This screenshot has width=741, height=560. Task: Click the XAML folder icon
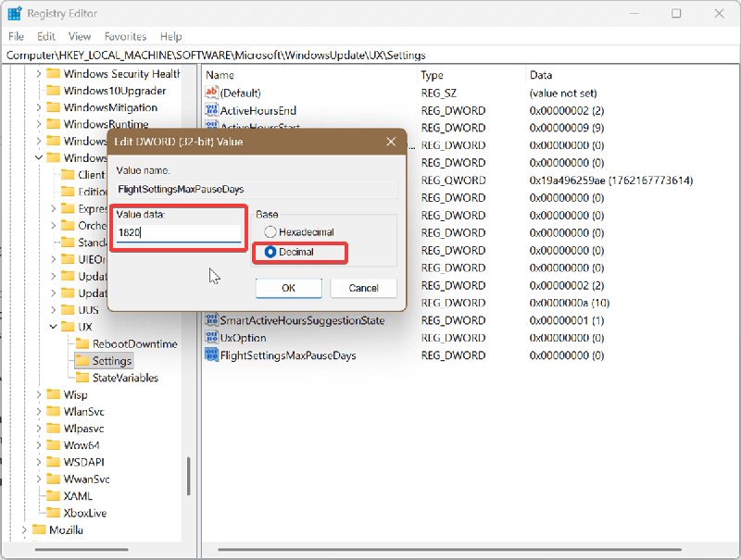pyautogui.click(x=54, y=496)
